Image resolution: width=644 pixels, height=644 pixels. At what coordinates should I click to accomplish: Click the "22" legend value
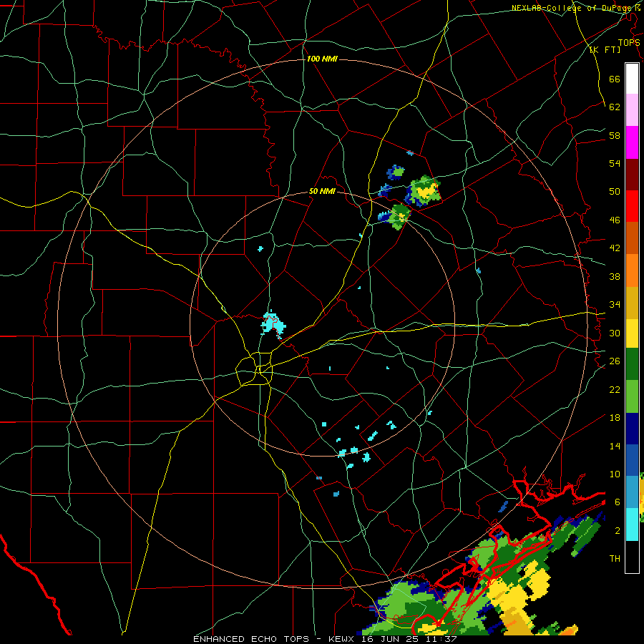coord(615,389)
